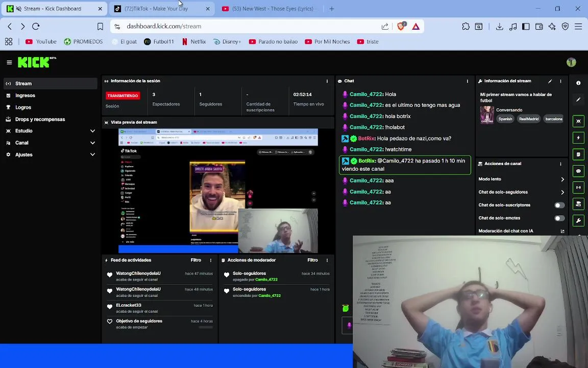Open Modo lento settings arrow
This screenshot has width=588, height=368.
pyautogui.click(x=562, y=179)
